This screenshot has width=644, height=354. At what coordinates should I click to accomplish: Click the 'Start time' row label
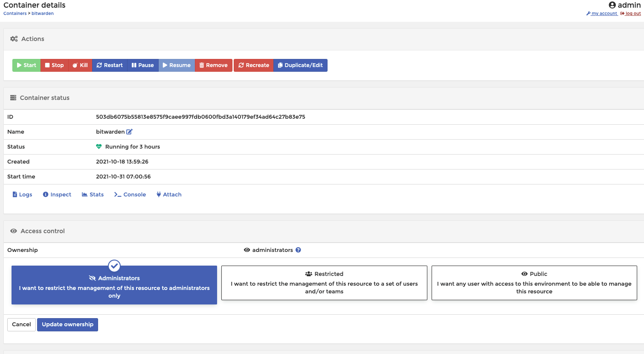[x=21, y=177]
